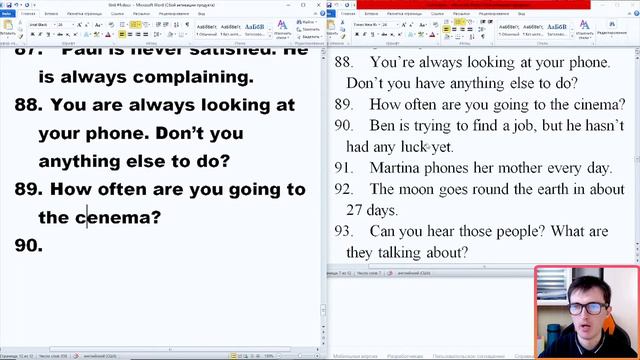Open Вид tab in right Word window

coord(522,13)
